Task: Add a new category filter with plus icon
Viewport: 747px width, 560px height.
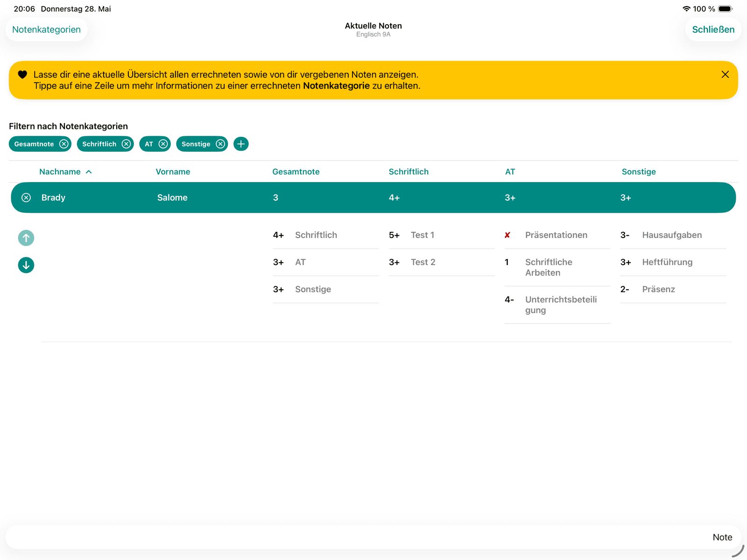Action: 241,144
